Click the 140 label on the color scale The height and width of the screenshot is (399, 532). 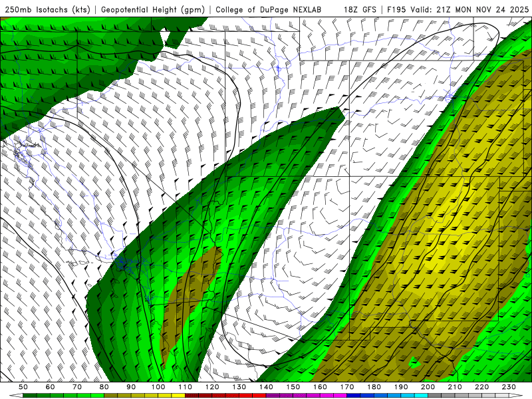click(266, 387)
